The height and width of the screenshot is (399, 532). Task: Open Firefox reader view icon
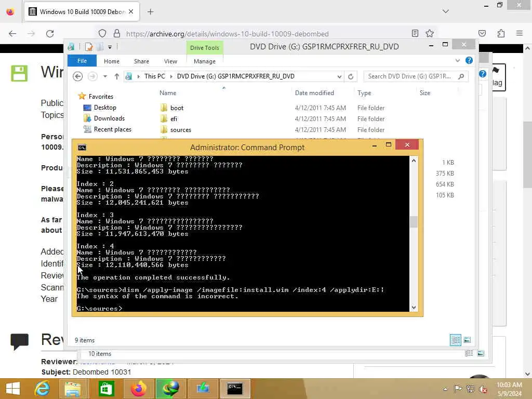pos(415,33)
